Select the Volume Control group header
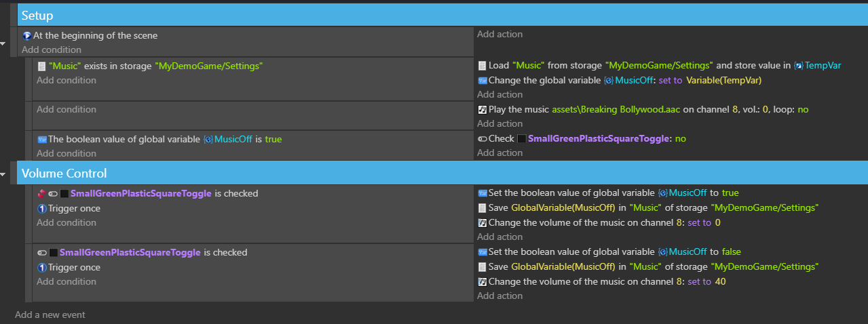The width and height of the screenshot is (868, 324). click(x=442, y=173)
